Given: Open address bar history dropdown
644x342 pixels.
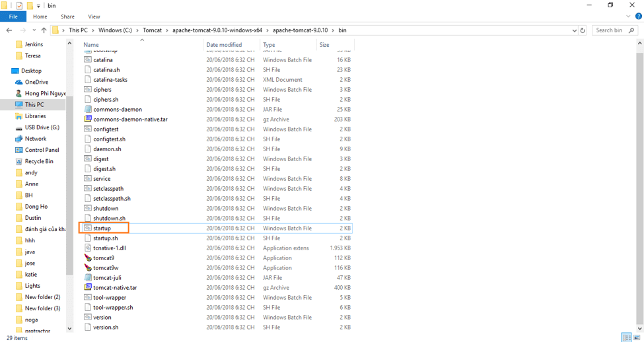Looking at the screenshot, I should 574,30.
